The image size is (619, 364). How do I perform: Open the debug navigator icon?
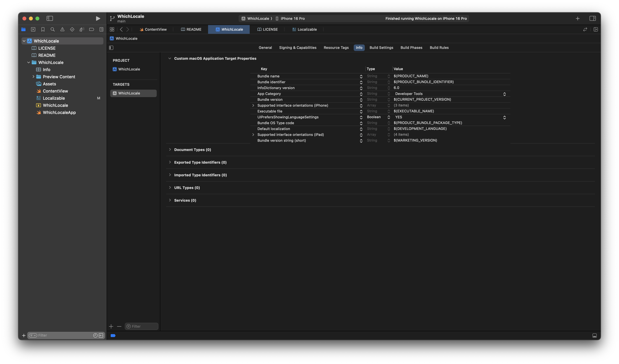click(82, 29)
